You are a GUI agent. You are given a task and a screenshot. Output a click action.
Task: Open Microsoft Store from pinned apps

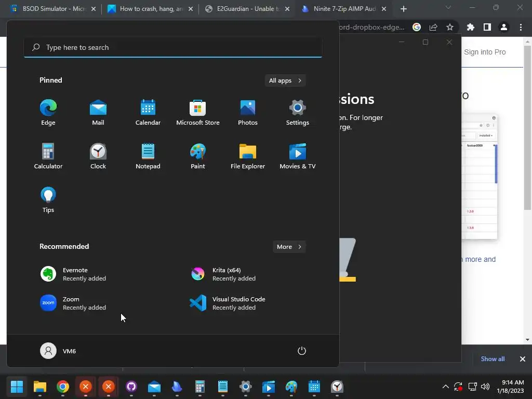tap(198, 113)
